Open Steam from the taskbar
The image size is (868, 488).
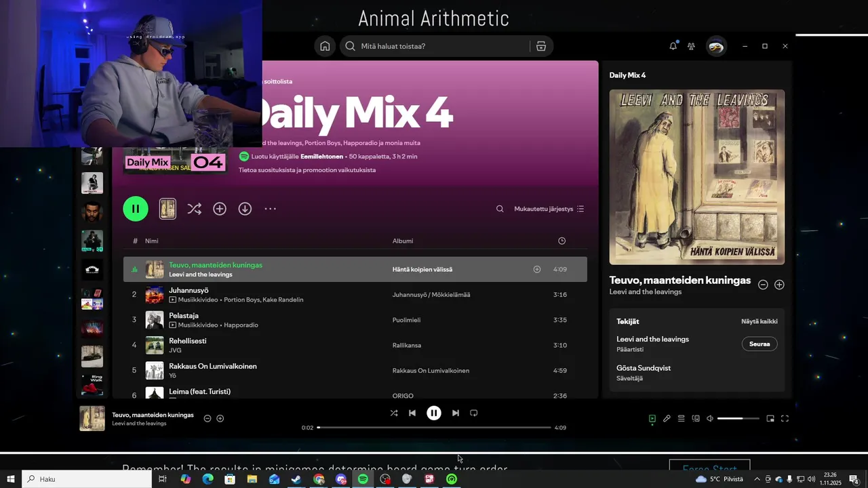point(296,479)
